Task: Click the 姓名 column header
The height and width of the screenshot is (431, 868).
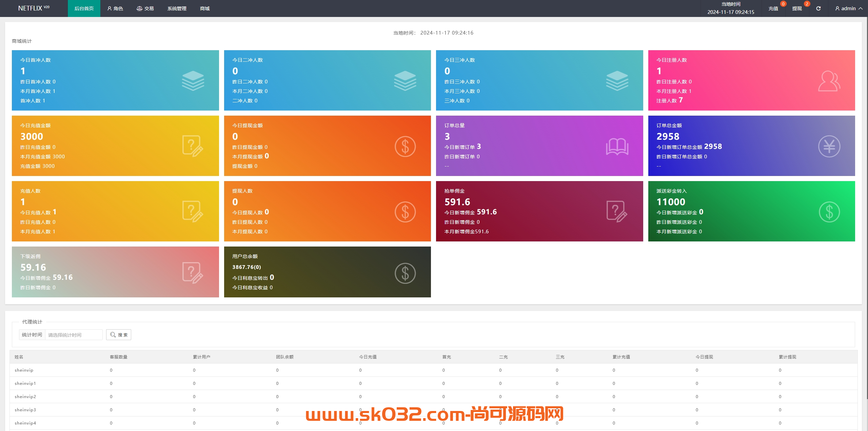Action: click(x=19, y=357)
